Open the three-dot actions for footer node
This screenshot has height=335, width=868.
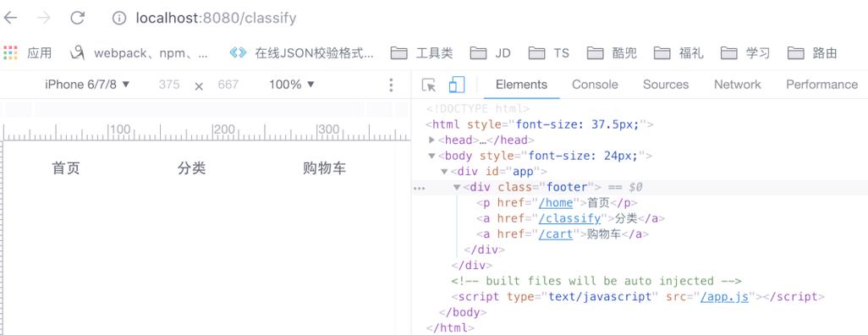[x=420, y=189]
